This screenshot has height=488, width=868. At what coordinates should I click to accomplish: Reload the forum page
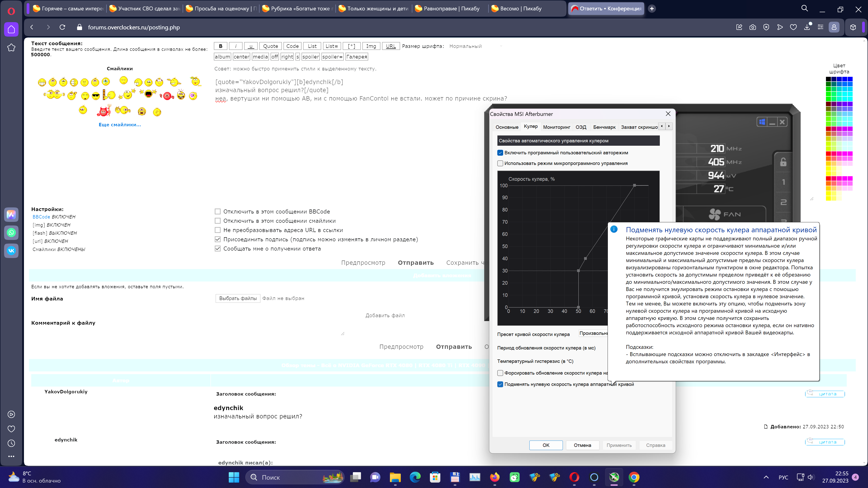point(62,27)
